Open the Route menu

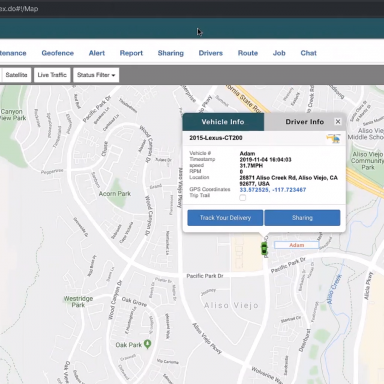pyautogui.click(x=248, y=53)
